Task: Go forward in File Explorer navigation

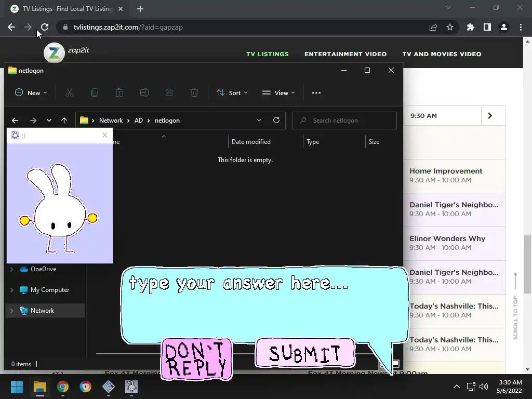Action: (x=33, y=121)
